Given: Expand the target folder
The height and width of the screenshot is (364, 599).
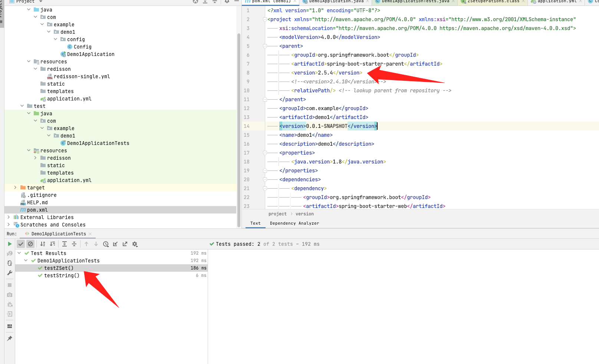Looking at the screenshot, I should (15, 188).
